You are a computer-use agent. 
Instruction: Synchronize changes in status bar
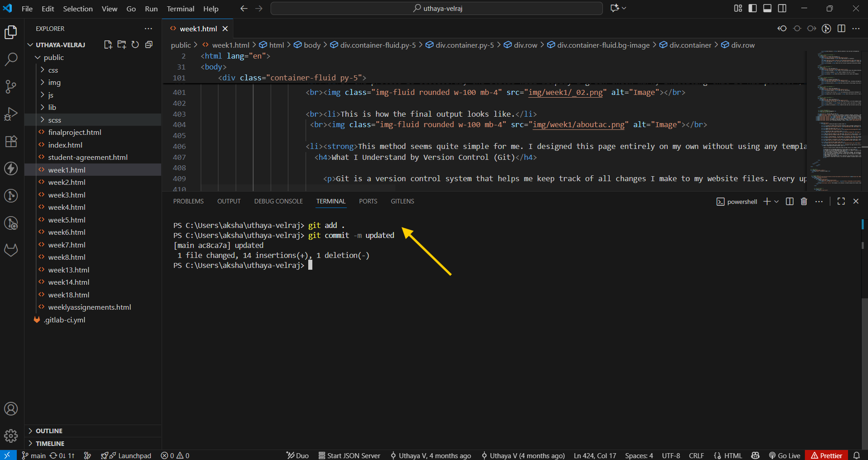point(62,455)
